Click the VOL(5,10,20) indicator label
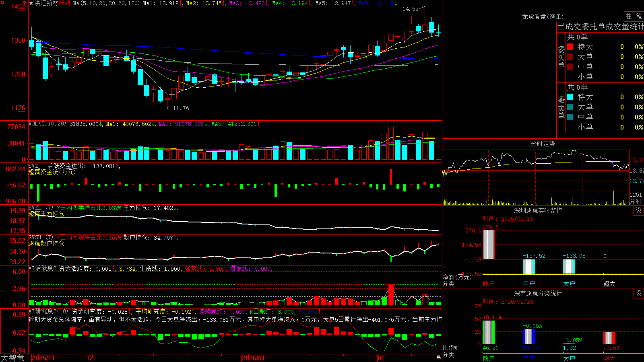Screen dimensions: 644x362 [47, 124]
